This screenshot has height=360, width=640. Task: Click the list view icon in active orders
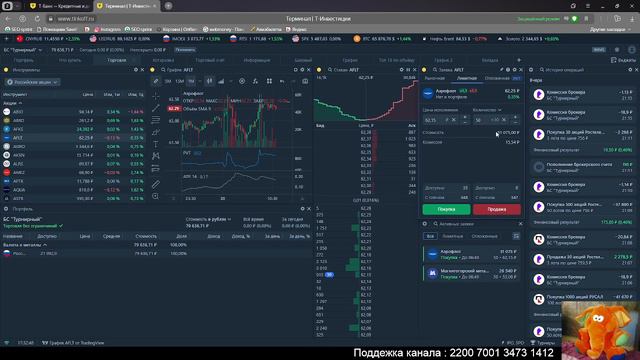(x=516, y=236)
